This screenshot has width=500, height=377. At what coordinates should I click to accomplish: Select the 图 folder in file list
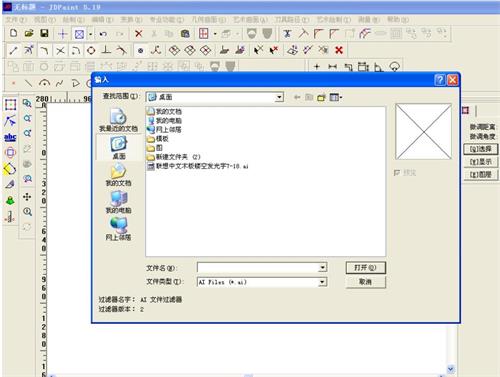point(155,148)
